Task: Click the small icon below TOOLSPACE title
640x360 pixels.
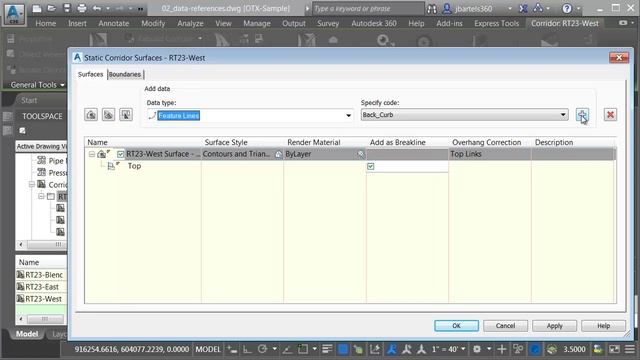Action: tap(22, 131)
